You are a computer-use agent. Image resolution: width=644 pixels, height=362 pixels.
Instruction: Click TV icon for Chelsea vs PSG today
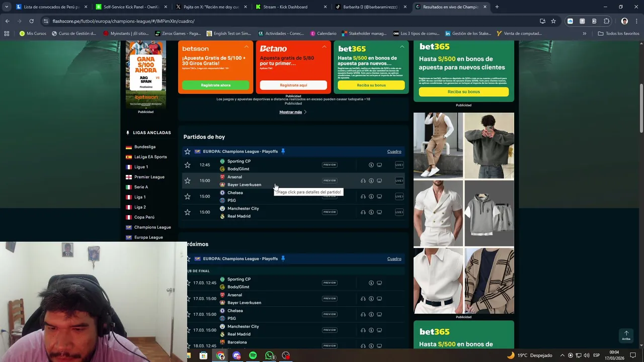pos(379,196)
